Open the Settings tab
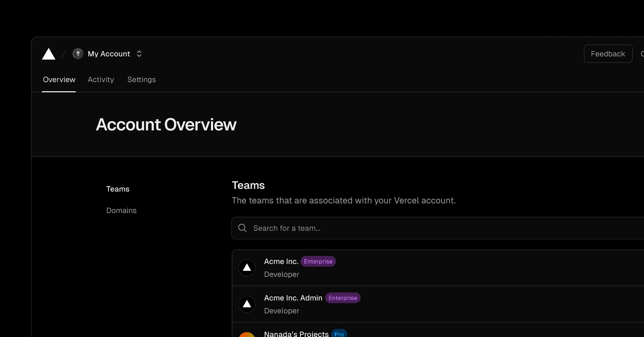This screenshot has width=644, height=337. tap(141, 79)
